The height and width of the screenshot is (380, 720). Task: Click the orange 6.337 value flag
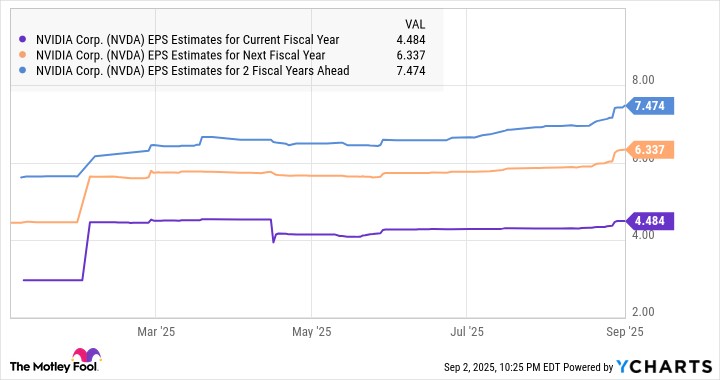[x=650, y=150]
